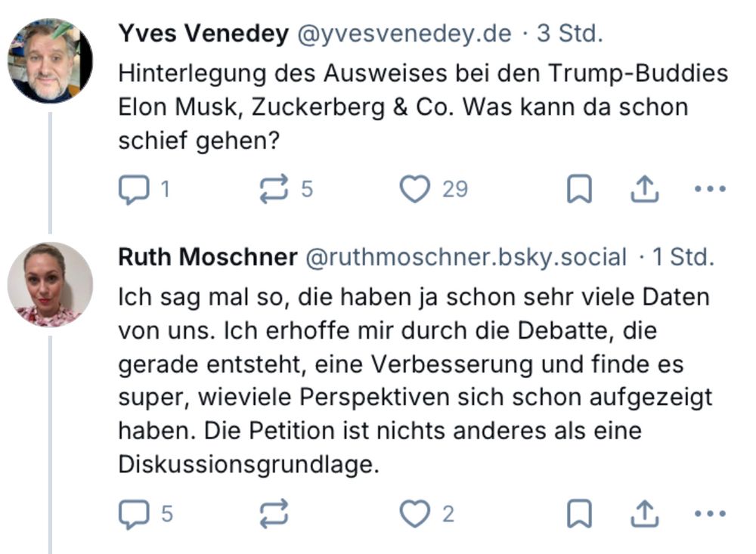
Task: Bookmark Yves Venedey's post
Action: (x=579, y=187)
